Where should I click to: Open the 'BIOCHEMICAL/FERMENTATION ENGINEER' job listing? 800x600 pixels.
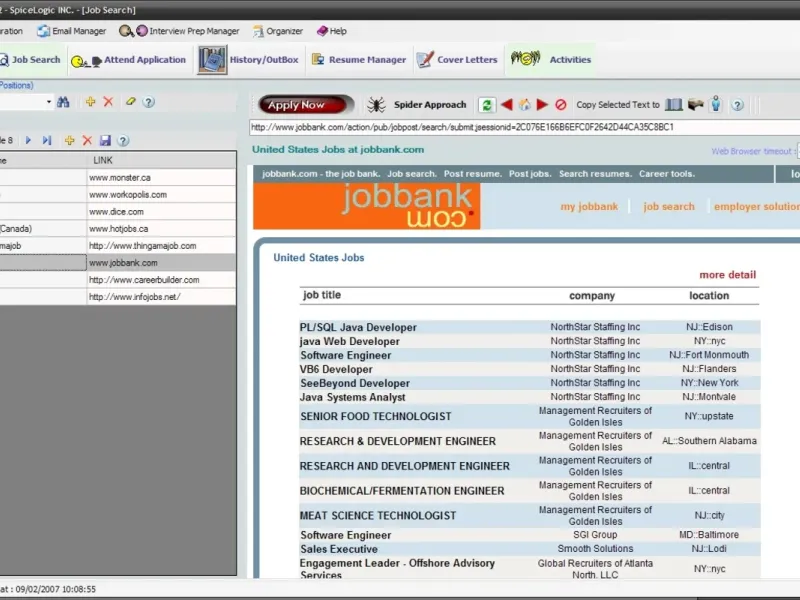pyautogui.click(x=402, y=491)
